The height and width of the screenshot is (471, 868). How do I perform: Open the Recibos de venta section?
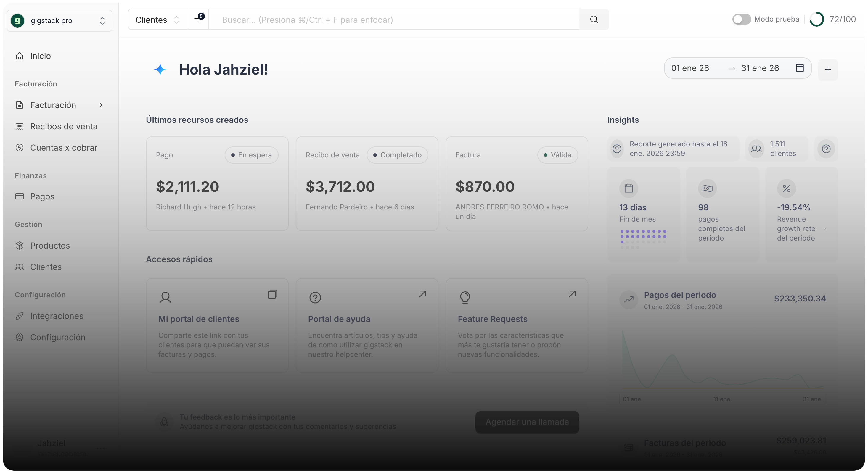[x=64, y=126]
